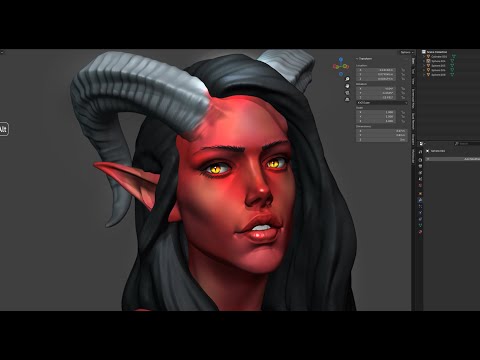Open the Tool properties tab icon

420,152
